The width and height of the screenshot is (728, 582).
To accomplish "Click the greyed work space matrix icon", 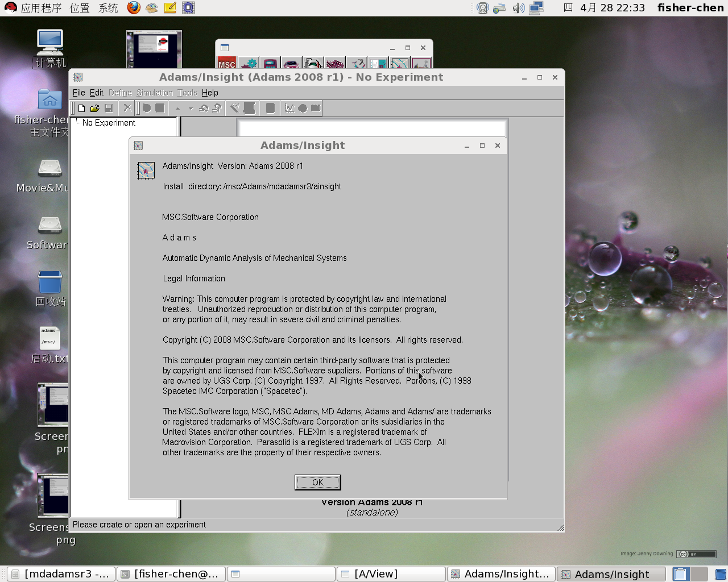I will [x=249, y=108].
